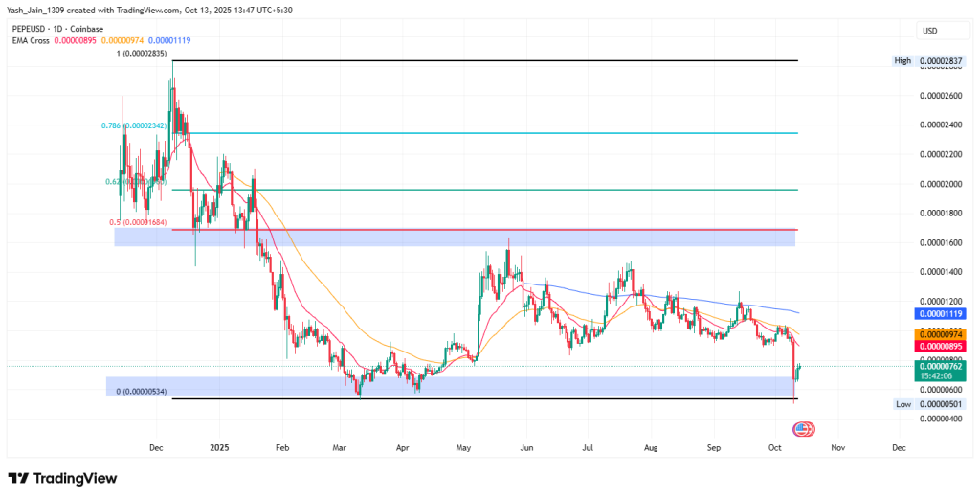Click the Low price label on axis

point(902,404)
